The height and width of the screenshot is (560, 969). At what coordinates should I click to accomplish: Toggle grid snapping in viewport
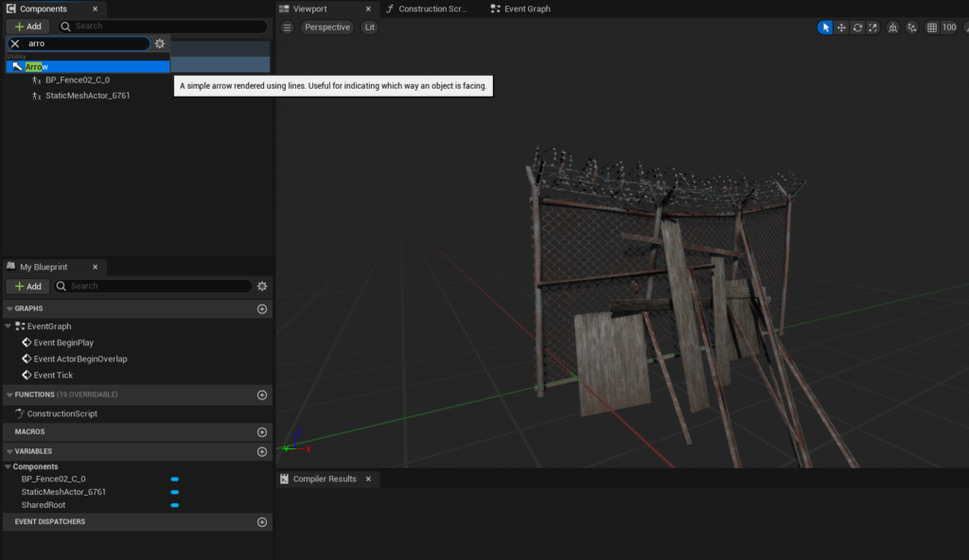pyautogui.click(x=932, y=27)
